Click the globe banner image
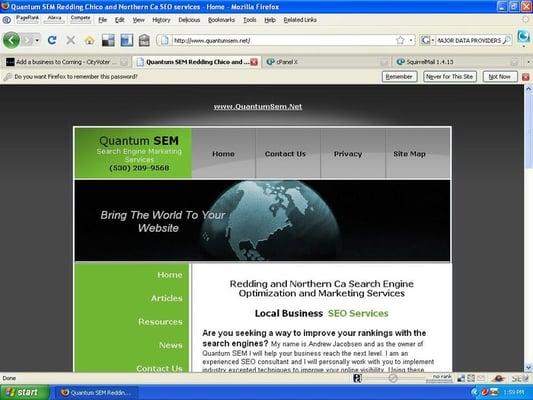 (x=262, y=221)
